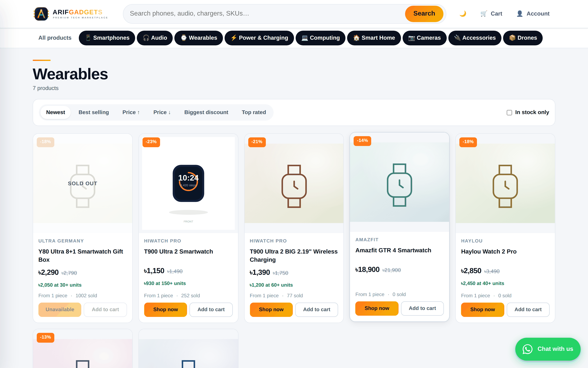Open the T900 Ultra 2 Smartwatch title link
The height and width of the screenshot is (368, 588).
point(178,252)
